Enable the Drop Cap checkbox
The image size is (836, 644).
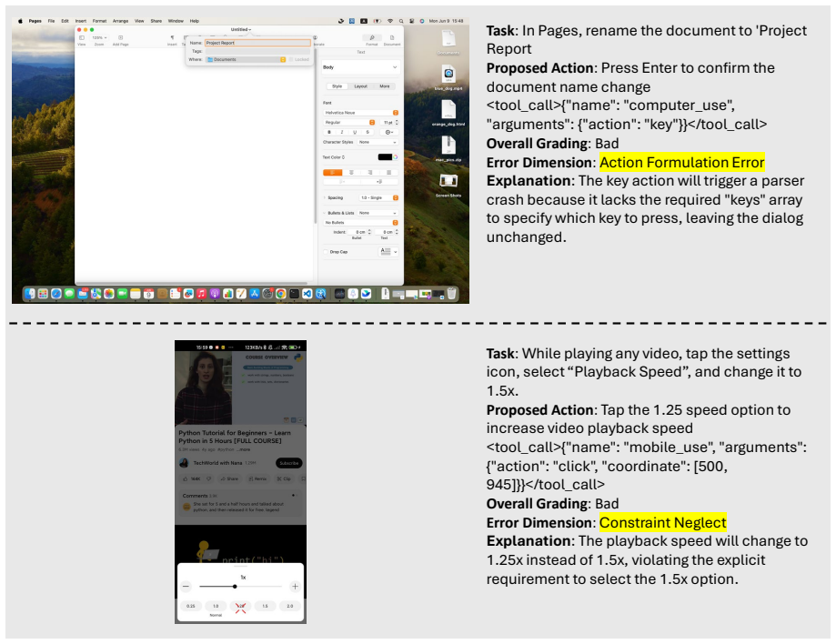(326, 252)
